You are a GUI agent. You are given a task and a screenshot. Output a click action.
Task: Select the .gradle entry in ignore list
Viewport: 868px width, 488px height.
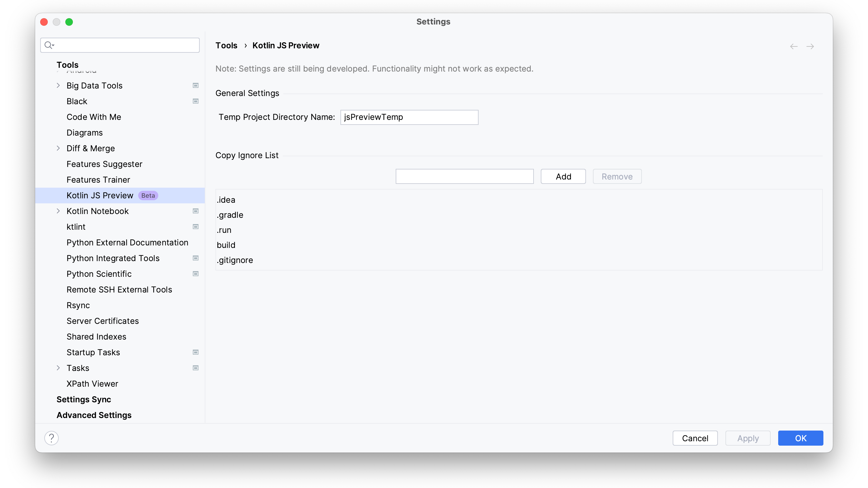point(230,215)
